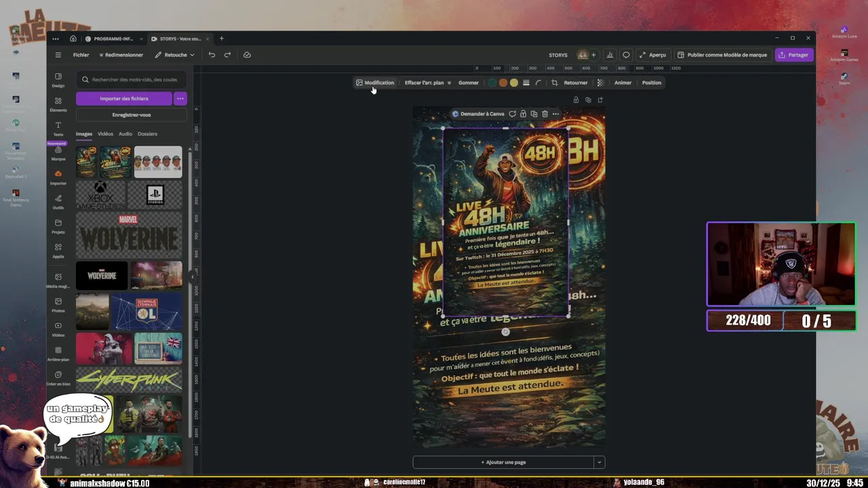Switch to the Dossiers tab
The height and width of the screenshot is (488, 868).
point(147,134)
